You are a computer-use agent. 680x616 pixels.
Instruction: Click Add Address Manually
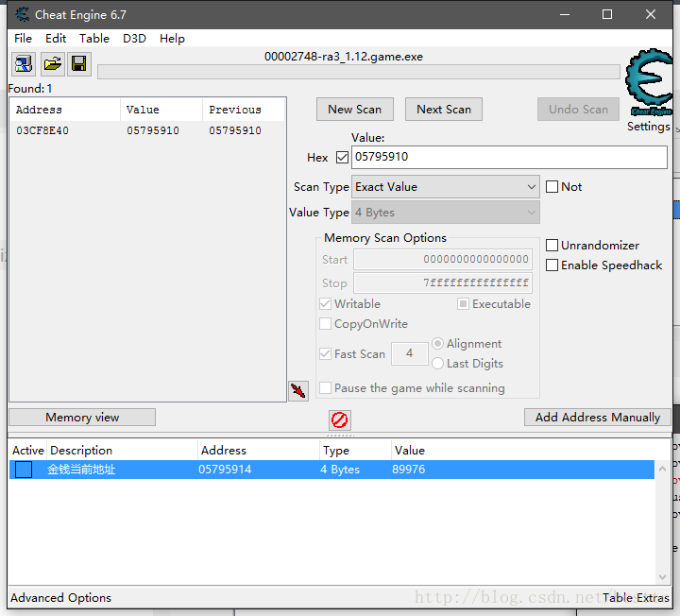click(x=598, y=418)
